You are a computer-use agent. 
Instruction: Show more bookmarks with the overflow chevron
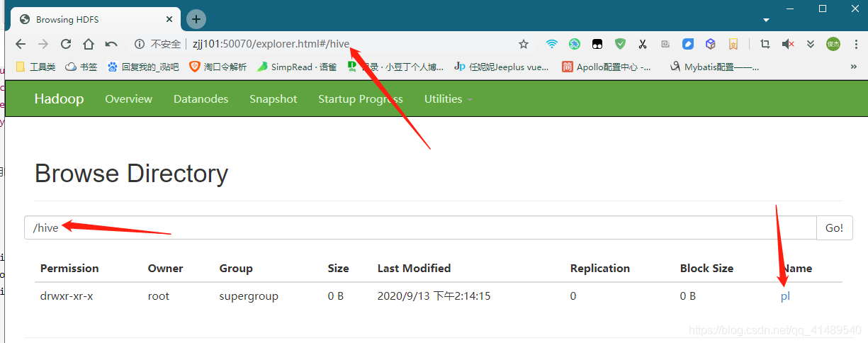[x=854, y=67]
